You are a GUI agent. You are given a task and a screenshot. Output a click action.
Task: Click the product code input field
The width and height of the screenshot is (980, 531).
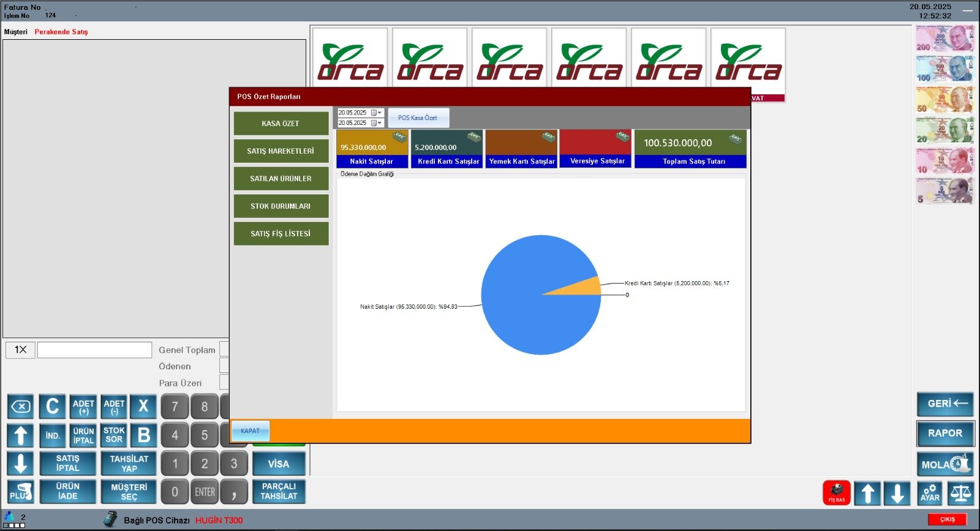(x=94, y=350)
